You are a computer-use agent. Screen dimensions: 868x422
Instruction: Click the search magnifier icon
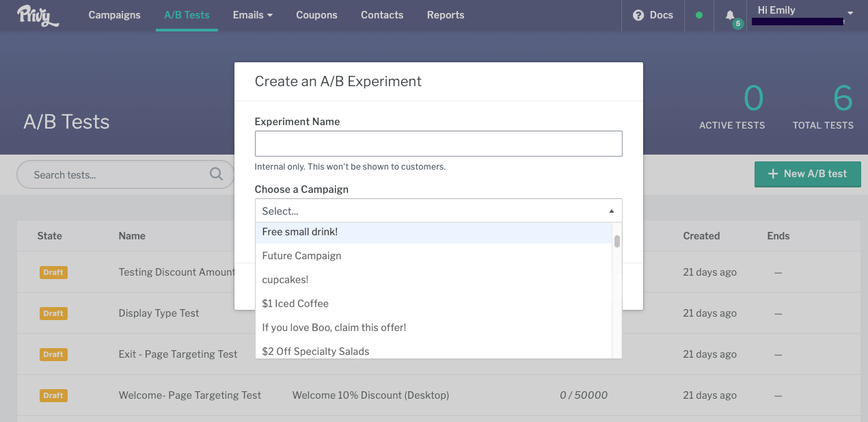pos(217,174)
